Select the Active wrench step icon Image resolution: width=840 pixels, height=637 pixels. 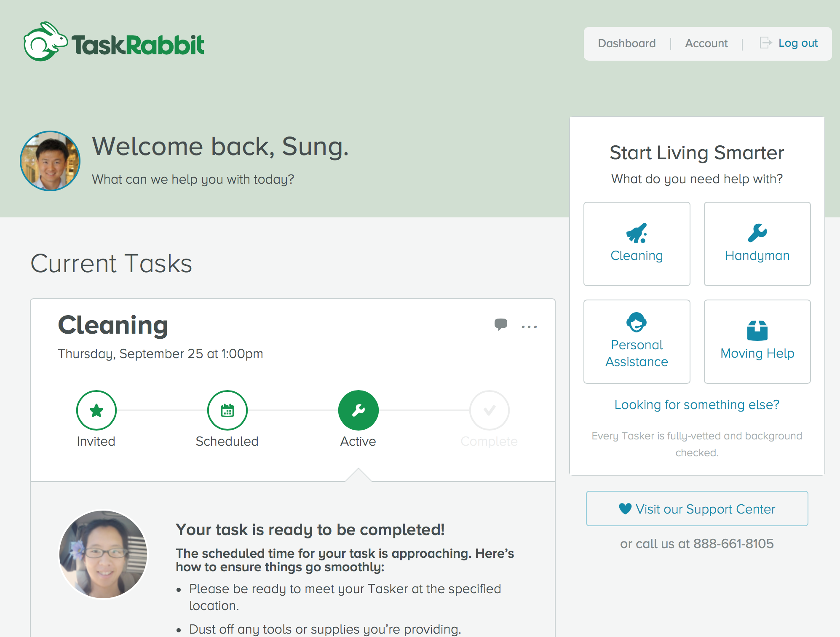pos(358,410)
